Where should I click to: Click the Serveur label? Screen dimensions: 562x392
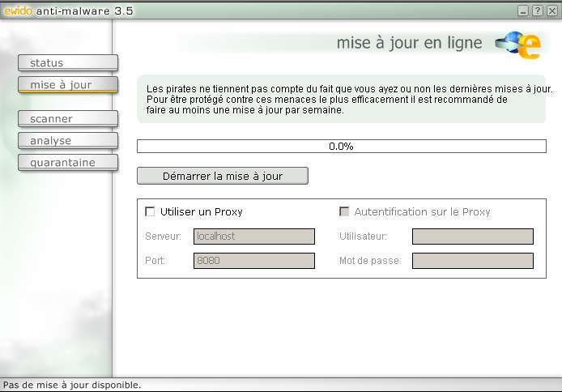pyautogui.click(x=163, y=236)
